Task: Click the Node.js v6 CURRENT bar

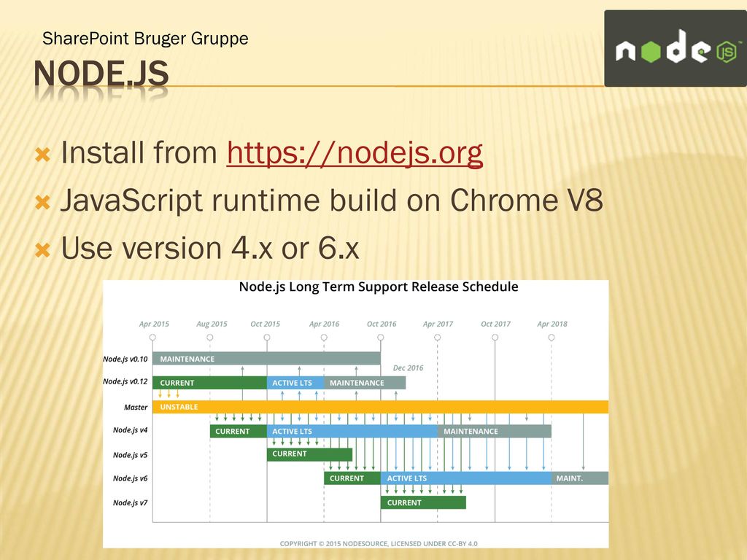Action: (x=352, y=478)
